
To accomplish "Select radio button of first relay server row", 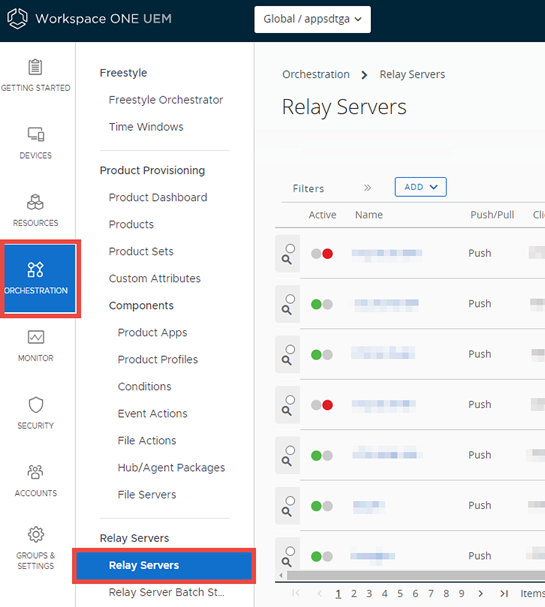I will [290, 248].
